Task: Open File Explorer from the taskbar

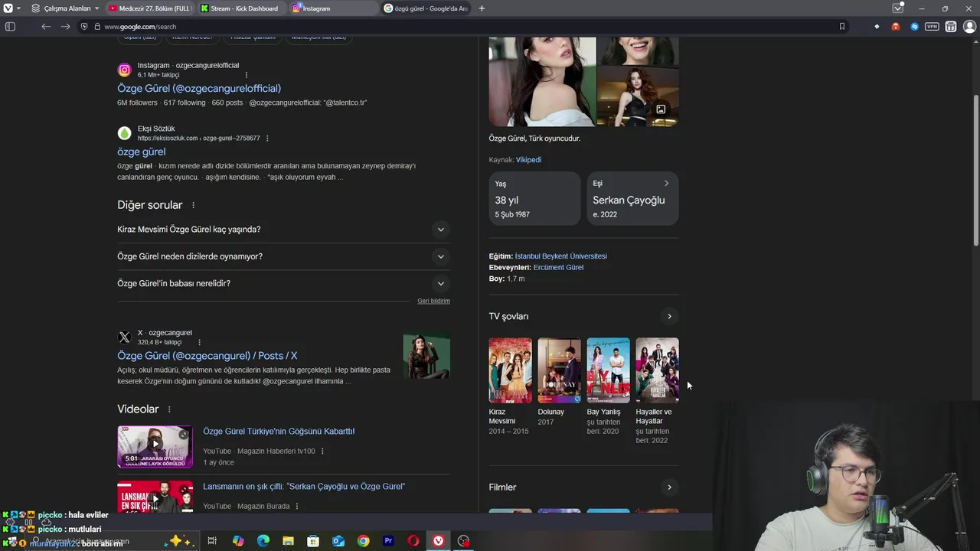Action: (288, 541)
